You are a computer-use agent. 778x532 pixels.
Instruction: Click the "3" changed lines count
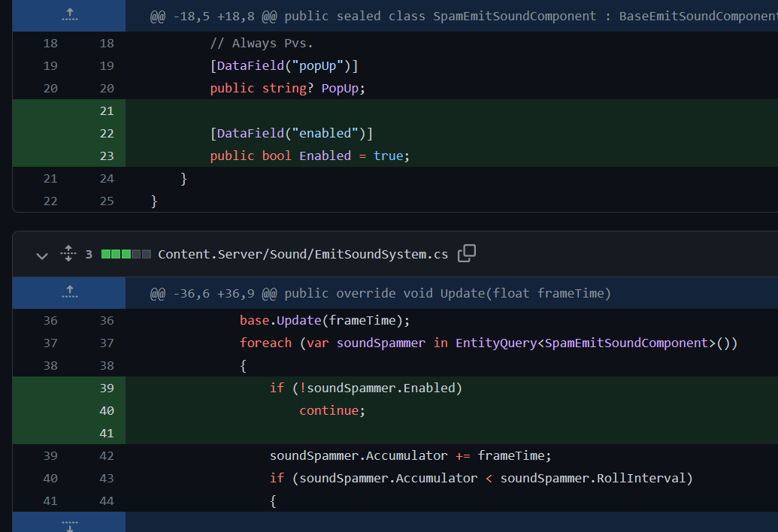89,254
